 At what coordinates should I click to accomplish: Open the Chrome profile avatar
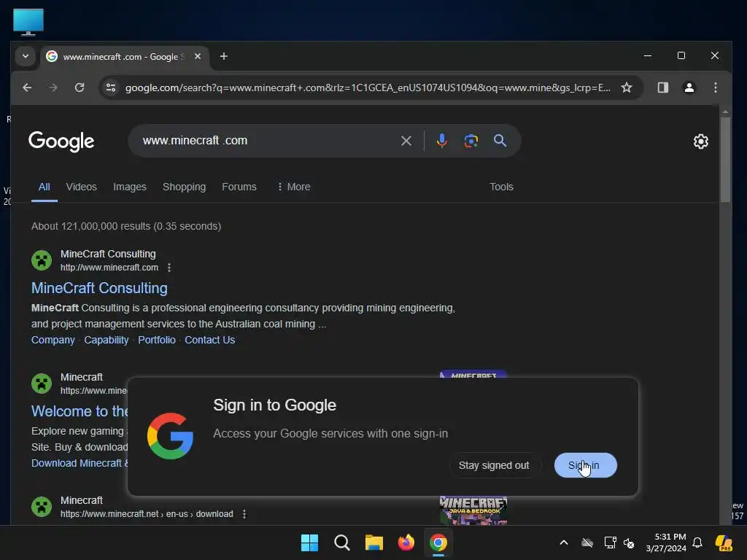[689, 87]
